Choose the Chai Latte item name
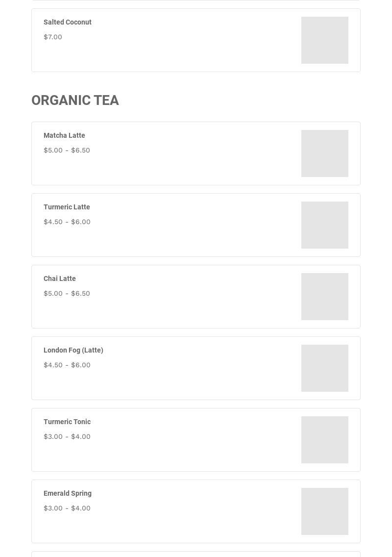The width and height of the screenshot is (392, 557). [x=60, y=279]
